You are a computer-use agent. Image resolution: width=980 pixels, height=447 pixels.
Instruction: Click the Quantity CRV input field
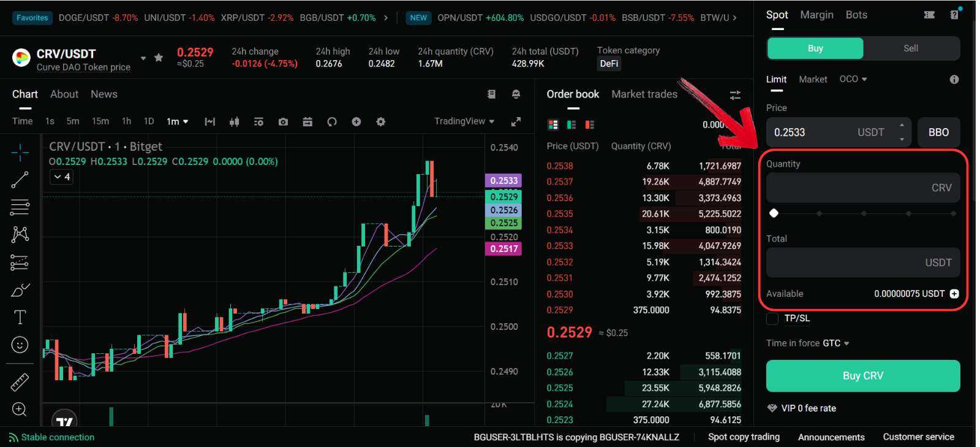tap(863, 188)
